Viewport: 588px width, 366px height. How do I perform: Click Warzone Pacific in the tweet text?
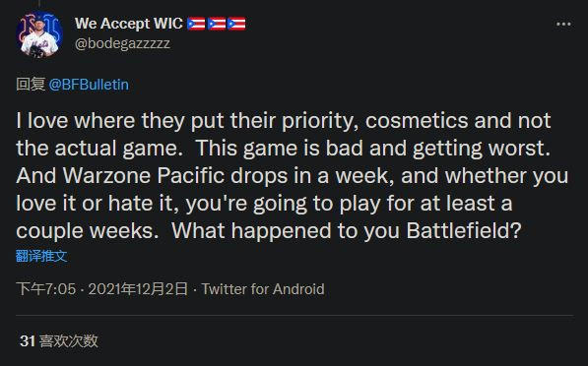[x=144, y=175]
